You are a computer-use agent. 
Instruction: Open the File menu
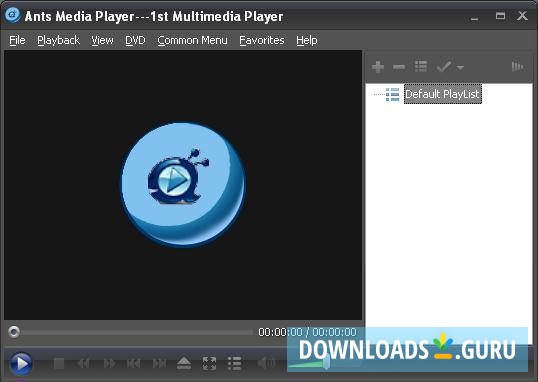(x=17, y=40)
